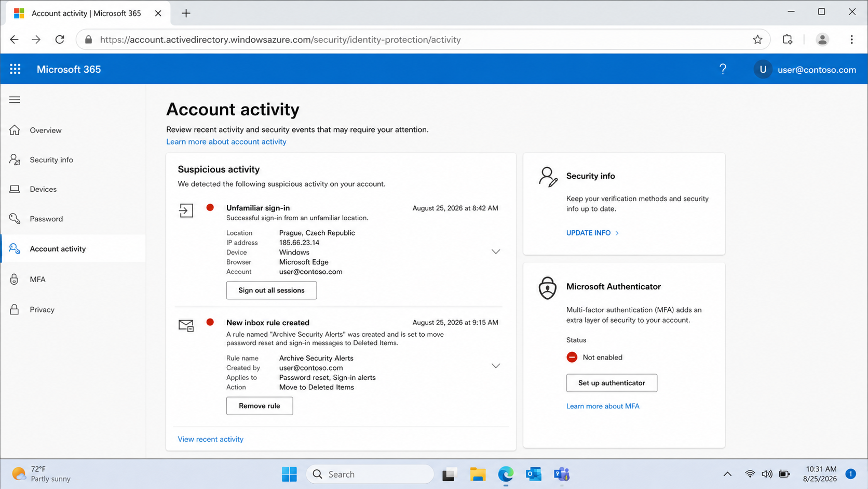
Task: Expand the New inbox rule created chevron
Action: coord(496,366)
